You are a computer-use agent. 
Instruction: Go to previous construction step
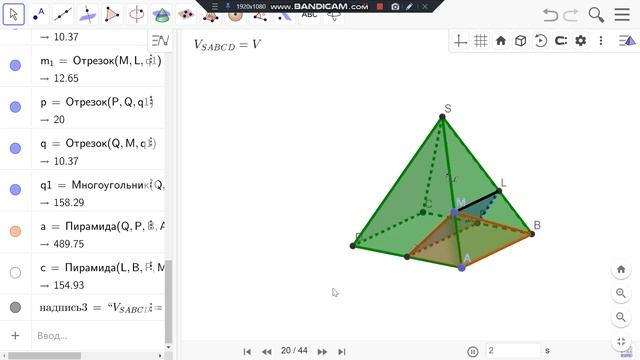[267, 351]
